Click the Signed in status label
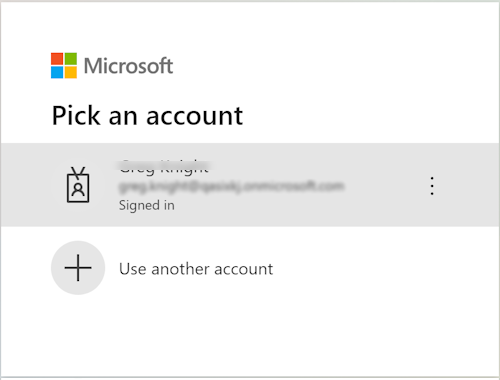The height and width of the screenshot is (380, 500). coord(147,205)
